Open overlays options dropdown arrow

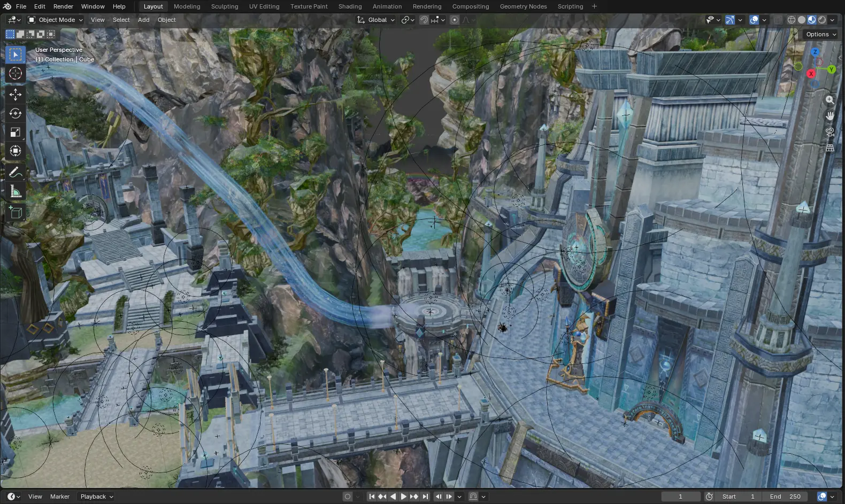[x=764, y=20]
